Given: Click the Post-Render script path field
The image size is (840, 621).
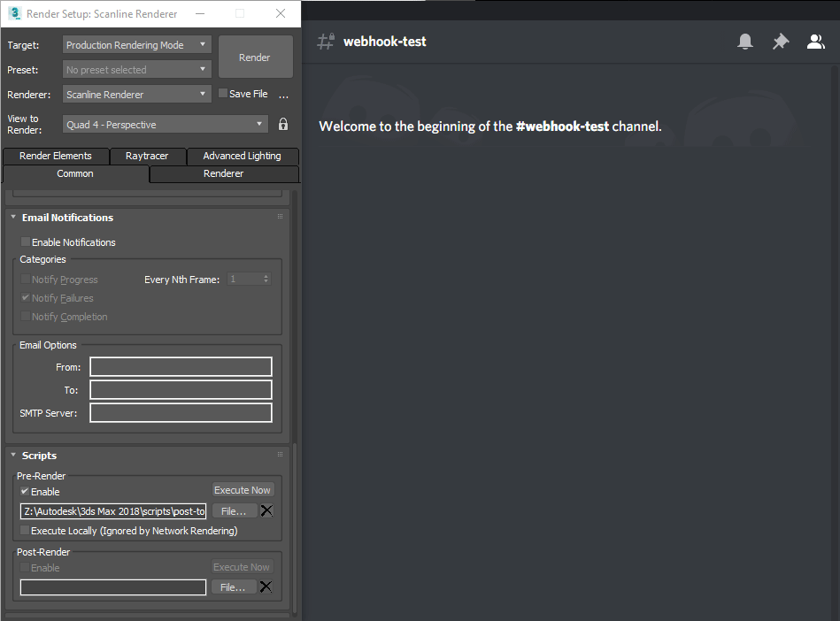Looking at the screenshot, I should [x=113, y=587].
